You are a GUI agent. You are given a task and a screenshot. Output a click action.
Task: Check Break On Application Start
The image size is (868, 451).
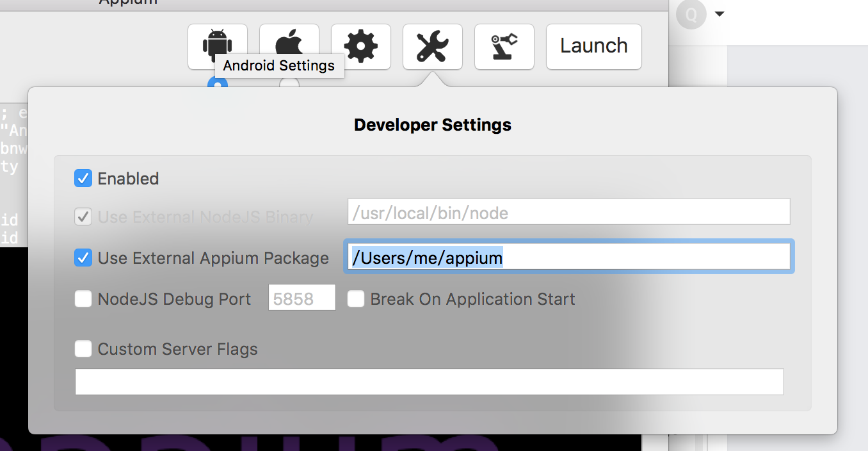[x=356, y=299]
